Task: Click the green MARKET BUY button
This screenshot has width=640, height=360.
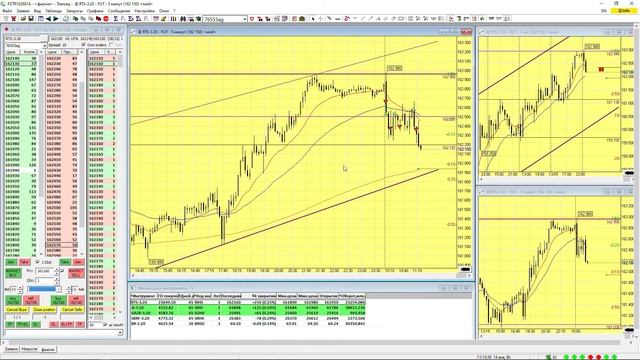Action: [13, 273]
